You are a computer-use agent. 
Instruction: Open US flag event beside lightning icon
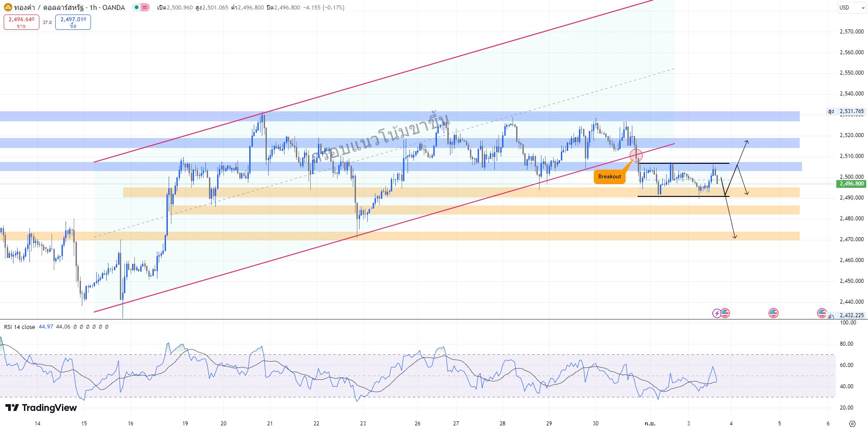coord(725,313)
